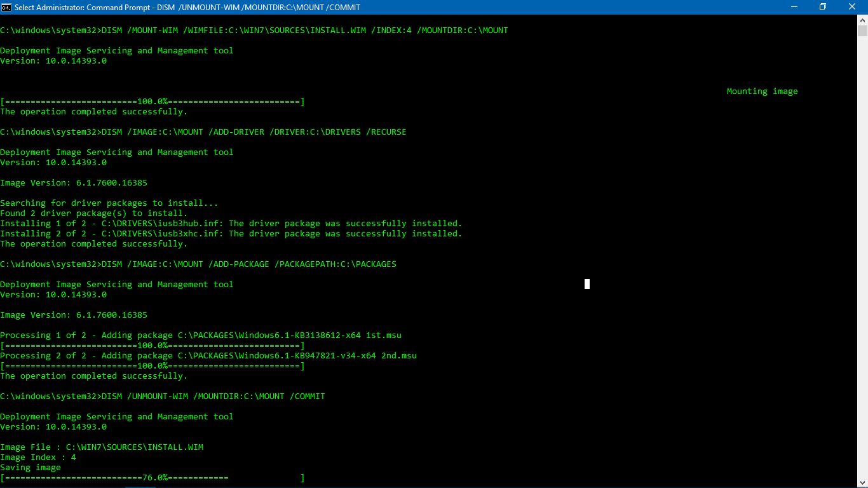Click the 76.0% saving image progress bar

153,478
